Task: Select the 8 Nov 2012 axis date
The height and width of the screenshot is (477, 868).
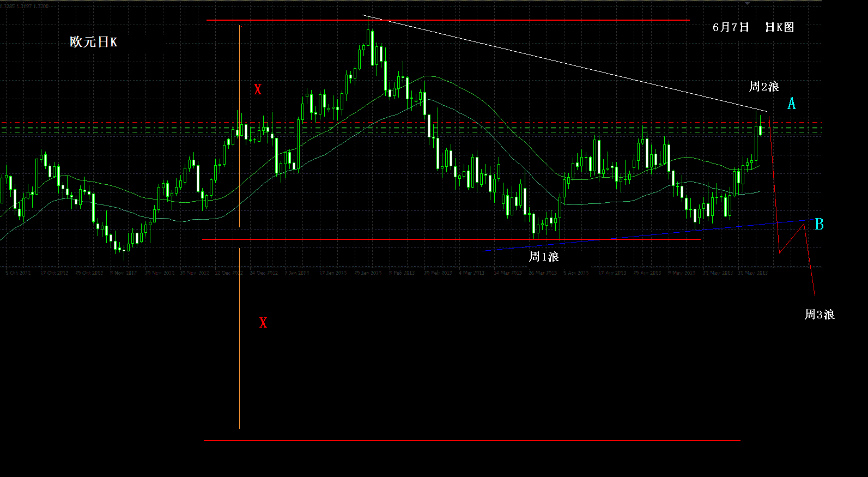Action: (123, 273)
